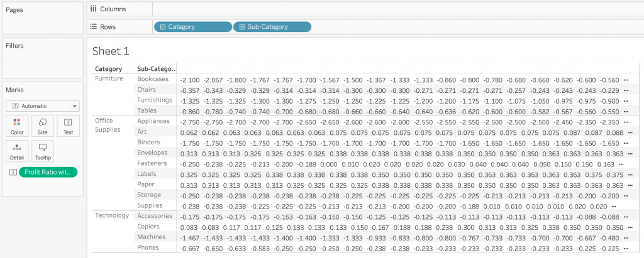Select the Furniture category label
Screen dimensions: 644x258
pos(109,79)
